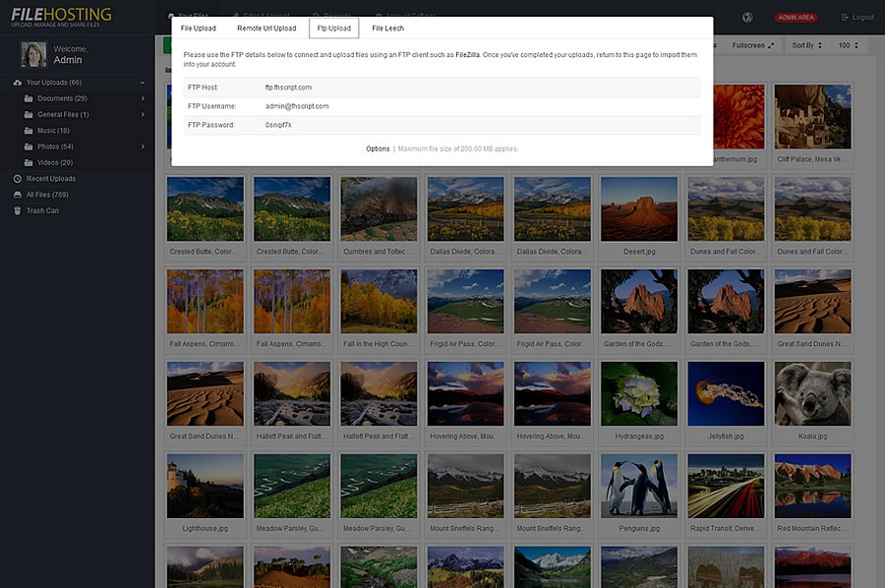Open the Jellyfish.jpg thumbnail
Viewport: 885px width, 588px height.
point(726,393)
